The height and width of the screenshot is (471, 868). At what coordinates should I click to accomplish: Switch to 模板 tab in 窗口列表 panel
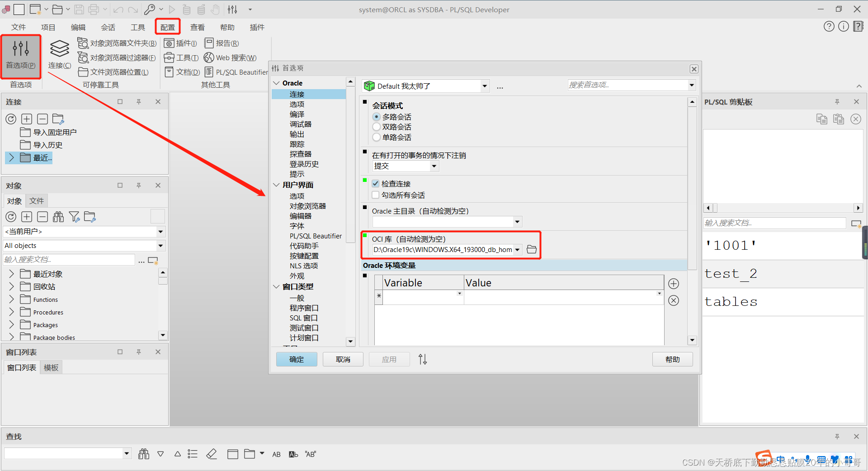coord(51,368)
